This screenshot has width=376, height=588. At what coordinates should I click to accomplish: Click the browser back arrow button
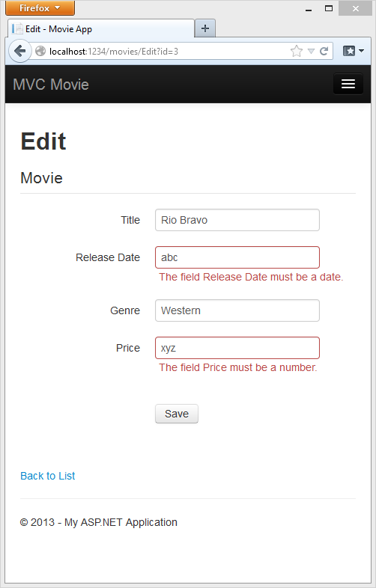pos(19,51)
